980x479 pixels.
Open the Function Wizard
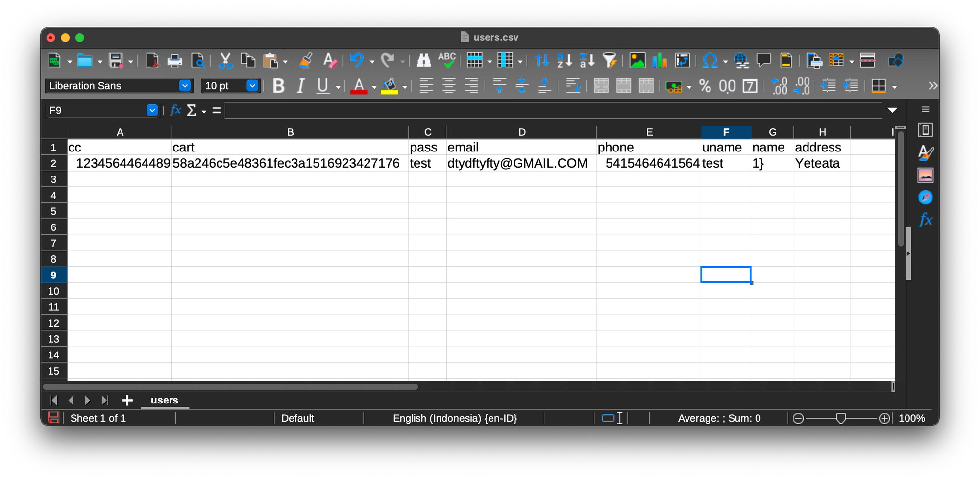click(x=175, y=110)
